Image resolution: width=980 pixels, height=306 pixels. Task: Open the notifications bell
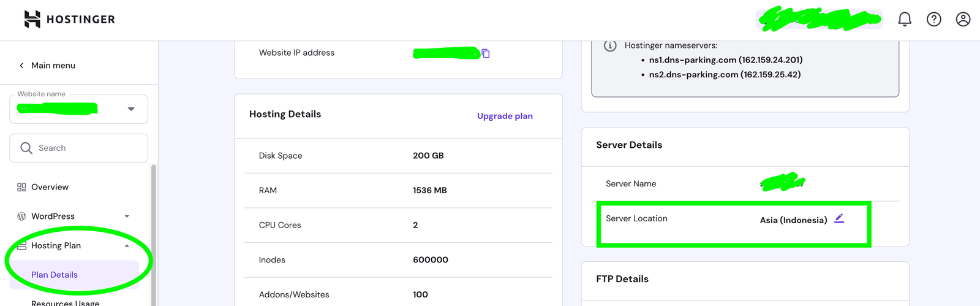tap(905, 20)
